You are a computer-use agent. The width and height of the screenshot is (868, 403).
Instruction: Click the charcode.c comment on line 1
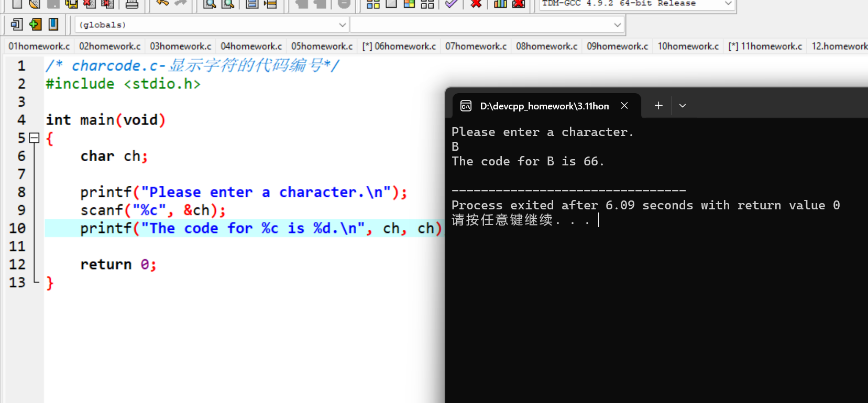tap(192, 65)
